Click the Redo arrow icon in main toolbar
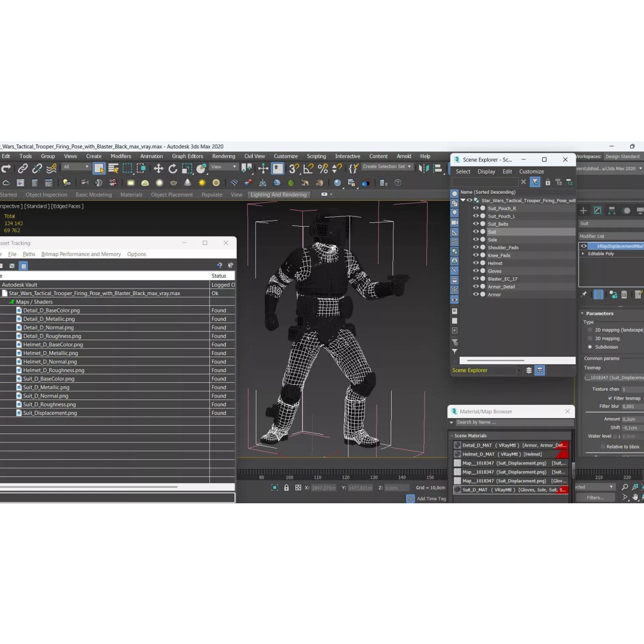 click(6, 168)
